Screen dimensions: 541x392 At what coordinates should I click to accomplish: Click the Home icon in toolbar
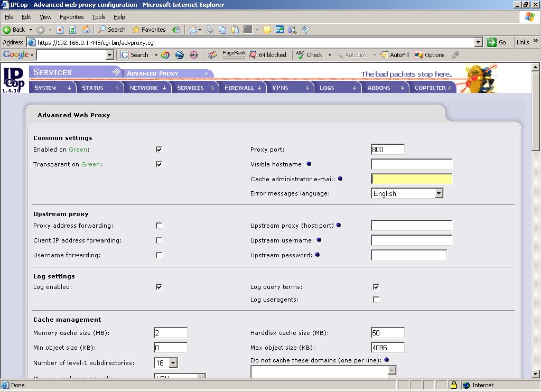86,30
